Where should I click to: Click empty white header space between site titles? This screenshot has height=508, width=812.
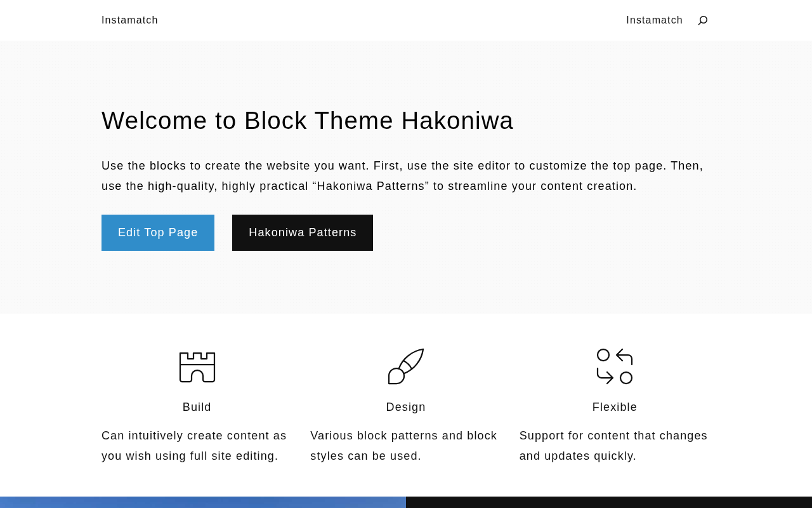(393, 20)
